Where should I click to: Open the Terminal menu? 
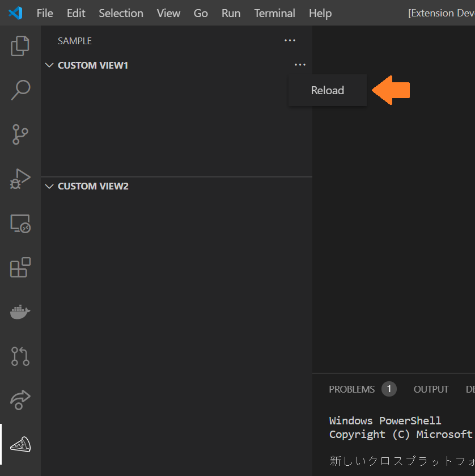(274, 13)
